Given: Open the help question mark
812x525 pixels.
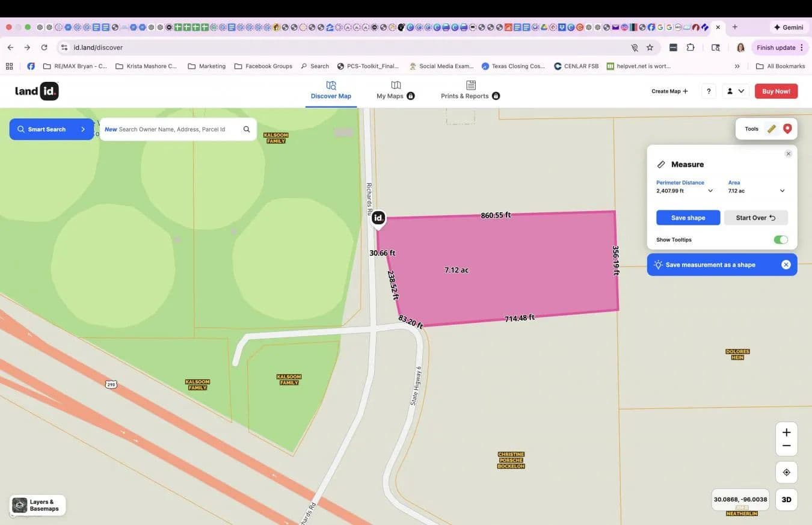Looking at the screenshot, I should [x=709, y=91].
